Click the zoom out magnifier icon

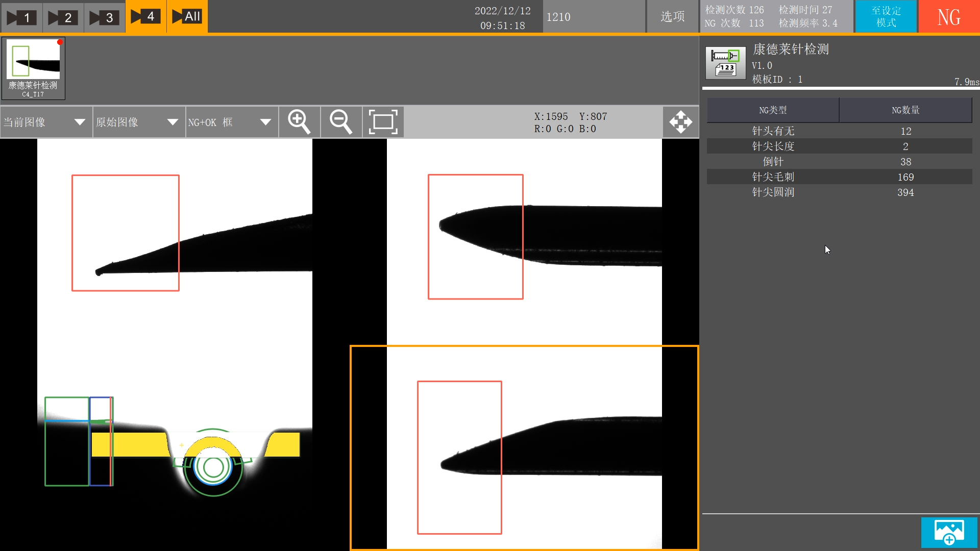click(x=341, y=122)
